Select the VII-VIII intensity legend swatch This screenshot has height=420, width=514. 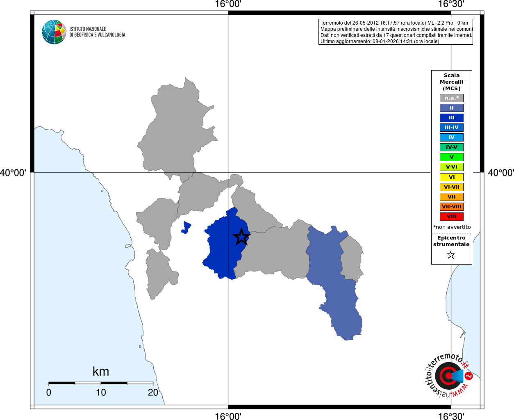451,207
